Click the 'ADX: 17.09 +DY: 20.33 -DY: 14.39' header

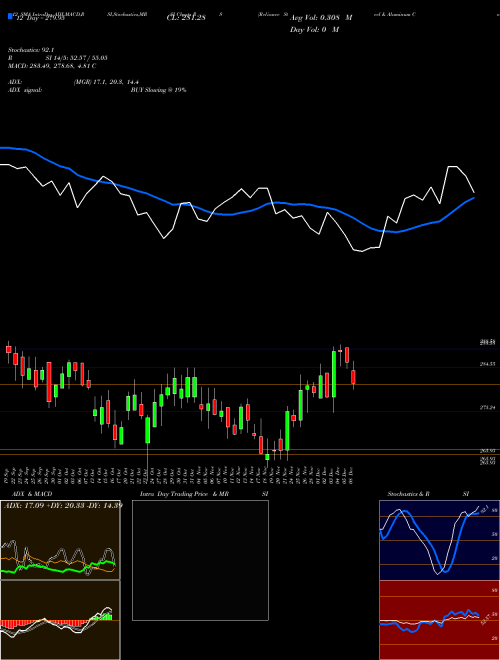click(x=63, y=505)
